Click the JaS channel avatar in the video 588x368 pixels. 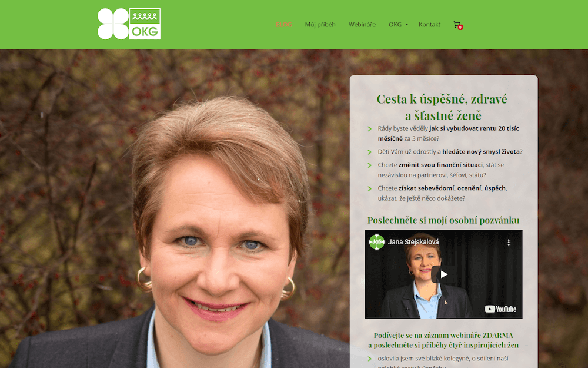[x=376, y=242]
